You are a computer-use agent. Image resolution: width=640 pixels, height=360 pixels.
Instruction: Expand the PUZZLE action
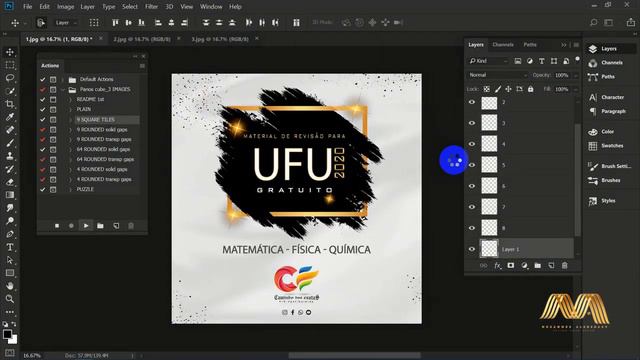(70, 189)
